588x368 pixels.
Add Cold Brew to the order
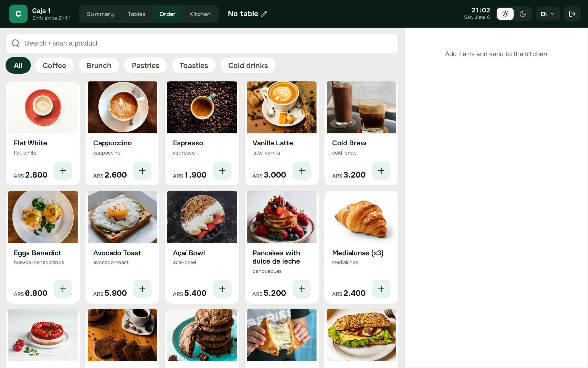coord(381,171)
